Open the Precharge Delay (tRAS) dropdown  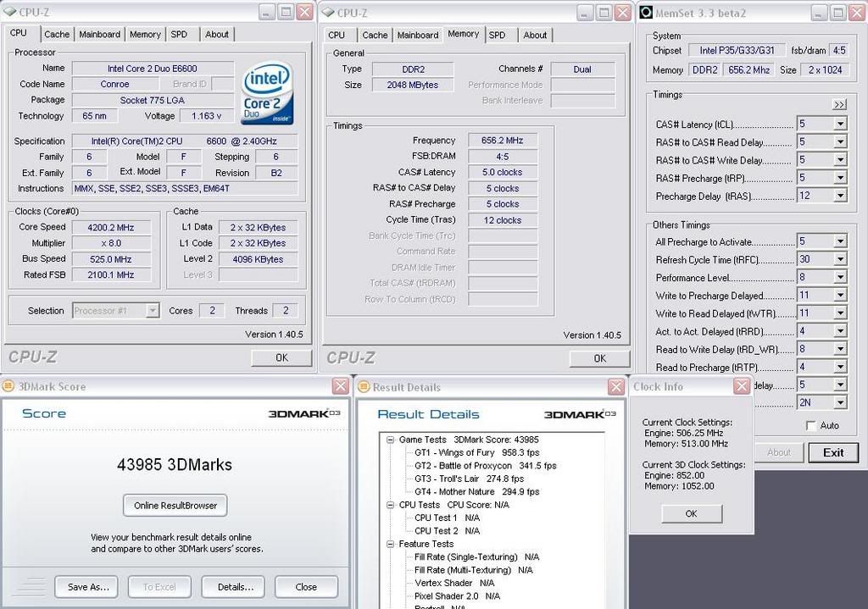[840, 196]
